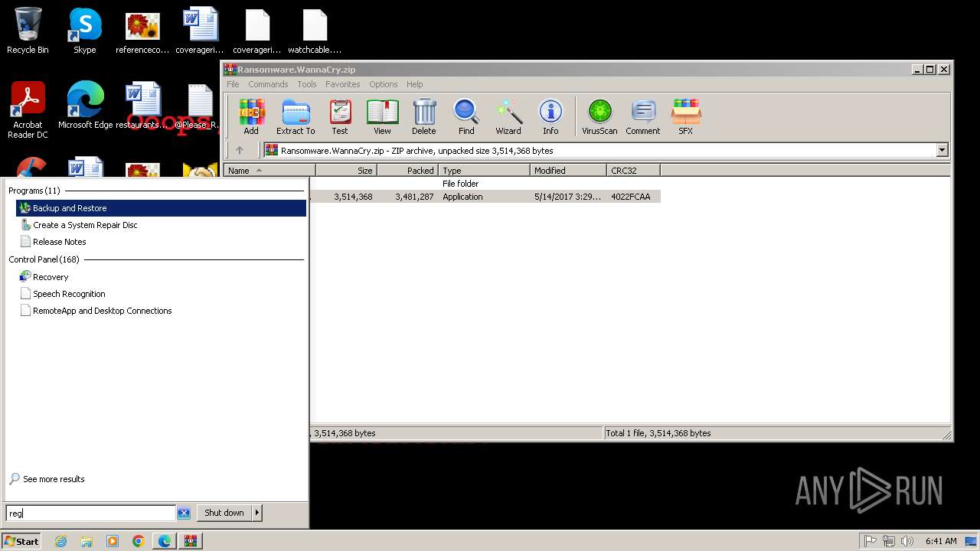Open the WinRAR address path dropdown
The width and height of the screenshot is (980, 551).
942,151
